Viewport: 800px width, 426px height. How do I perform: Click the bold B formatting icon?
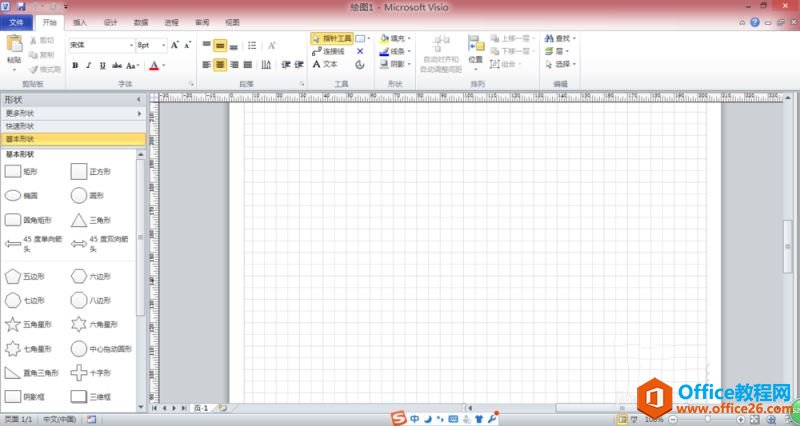click(76, 65)
